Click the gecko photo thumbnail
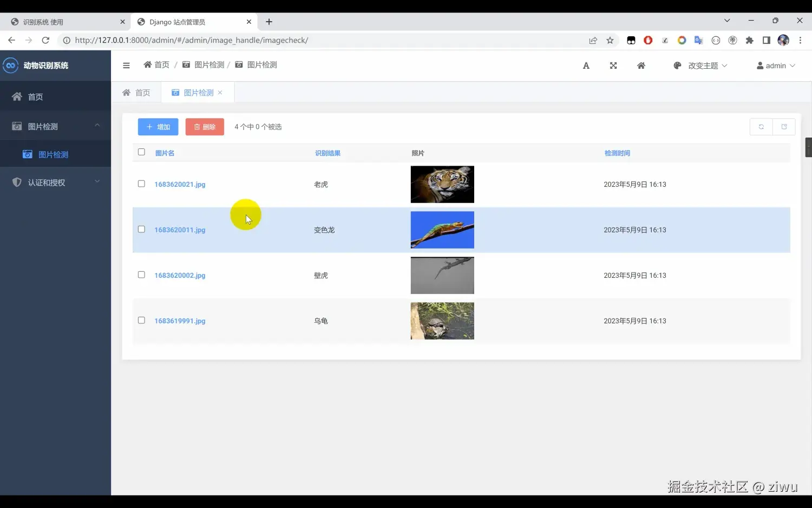812x508 pixels. coord(442,275)
